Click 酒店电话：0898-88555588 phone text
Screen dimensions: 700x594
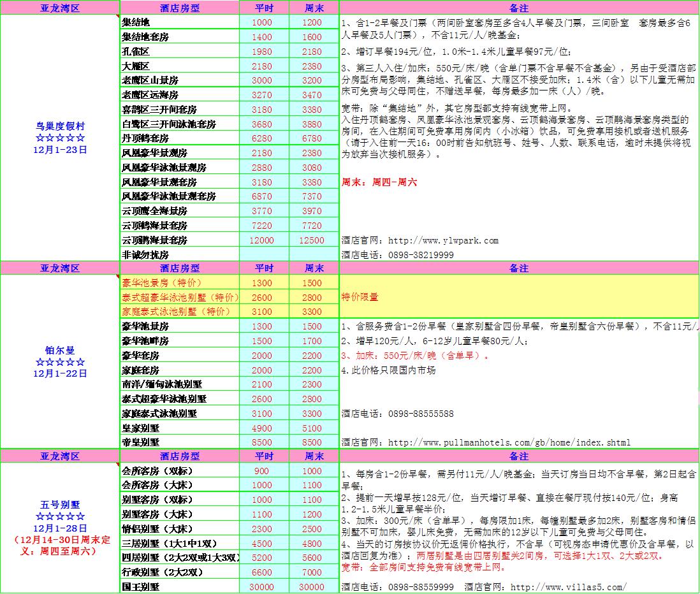click(x=398, y=414)
